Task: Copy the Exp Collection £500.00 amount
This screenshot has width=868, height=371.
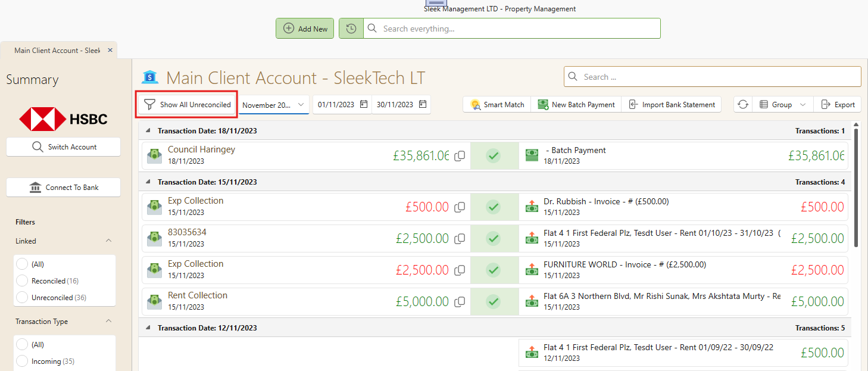Action: click(460, 207)
